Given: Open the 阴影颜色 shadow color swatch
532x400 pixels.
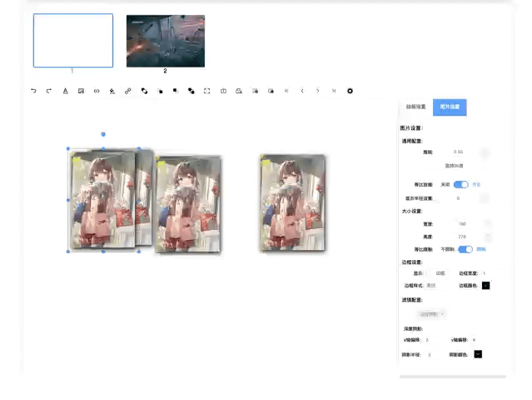Looking at the screenshot, I should coord(478,354).
